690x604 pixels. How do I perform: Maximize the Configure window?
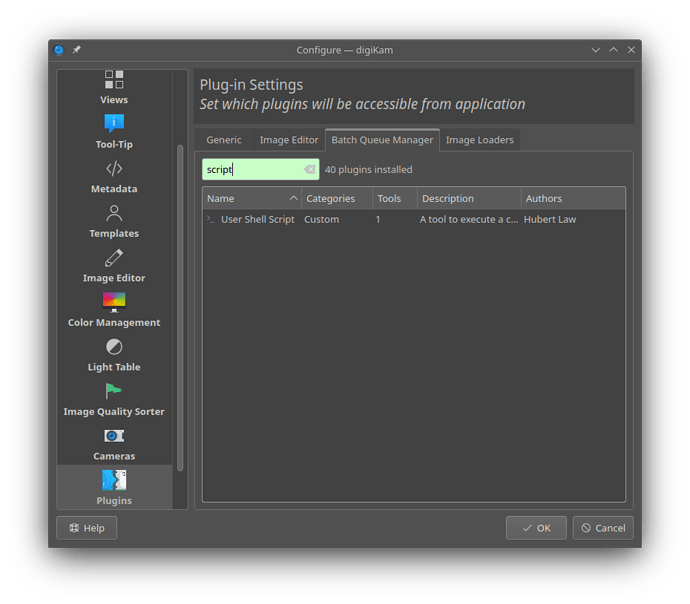point(613,50)
